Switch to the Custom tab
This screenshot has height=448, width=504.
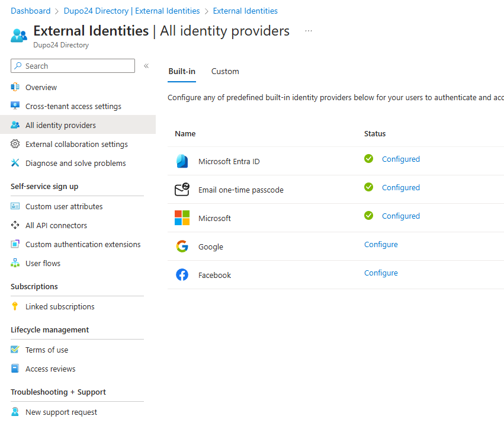pos(225,71)
